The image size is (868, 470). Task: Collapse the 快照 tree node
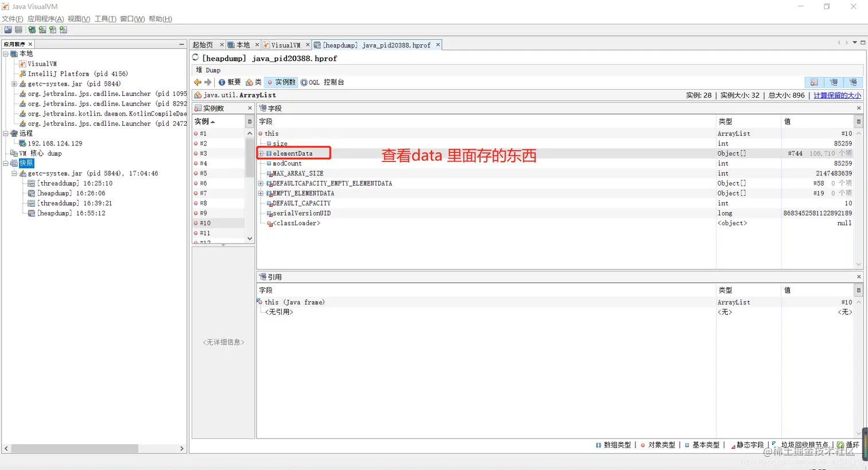(x=6, y=163)
